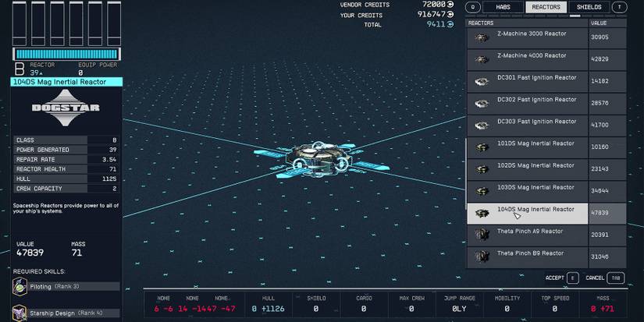Click the Starship Design skill icon

20,313
